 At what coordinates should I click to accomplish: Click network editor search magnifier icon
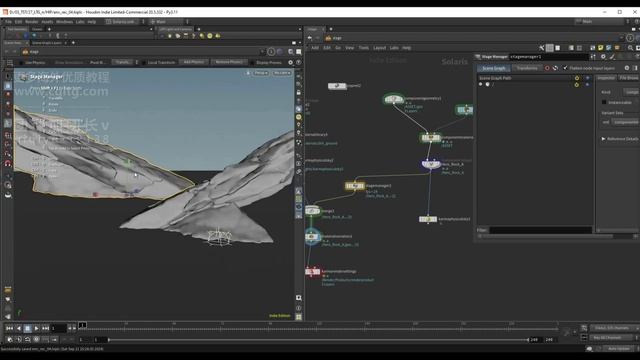[630, 48]
